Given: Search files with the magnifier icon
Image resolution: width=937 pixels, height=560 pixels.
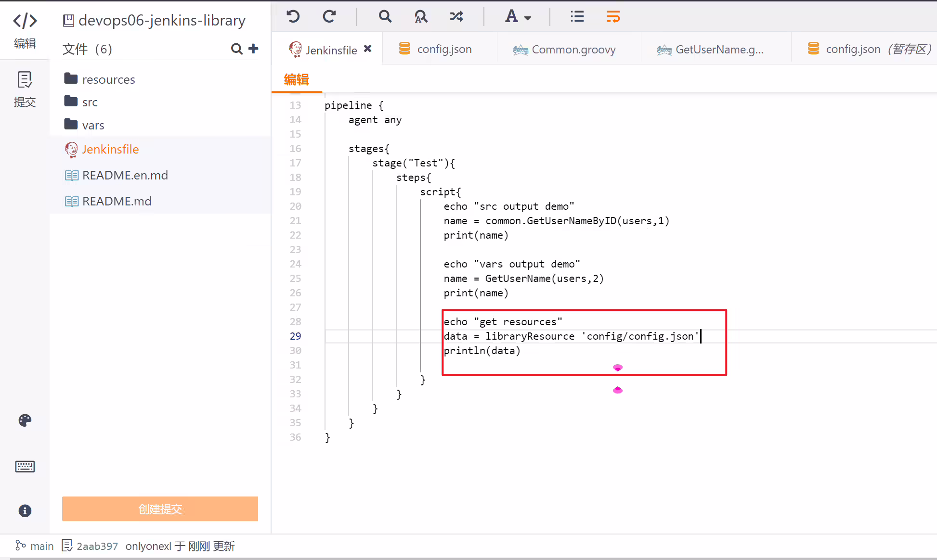Looking at the screenshot, I should [236, 49].
